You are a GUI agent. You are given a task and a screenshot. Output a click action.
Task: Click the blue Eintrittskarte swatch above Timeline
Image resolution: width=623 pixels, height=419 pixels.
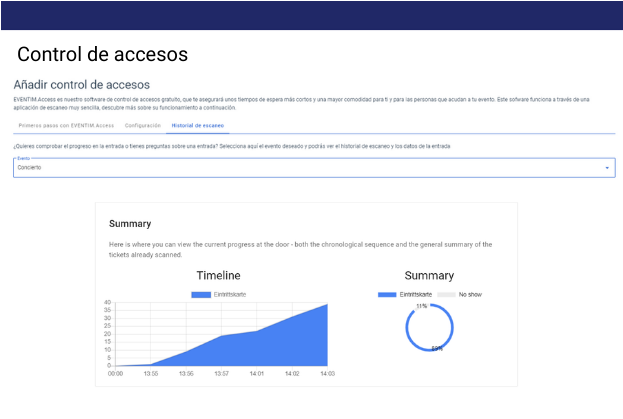click(200, 294)
